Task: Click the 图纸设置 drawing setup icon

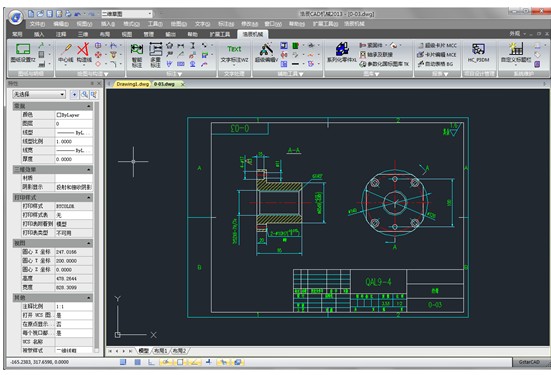Action: click(x=23, y=53)
